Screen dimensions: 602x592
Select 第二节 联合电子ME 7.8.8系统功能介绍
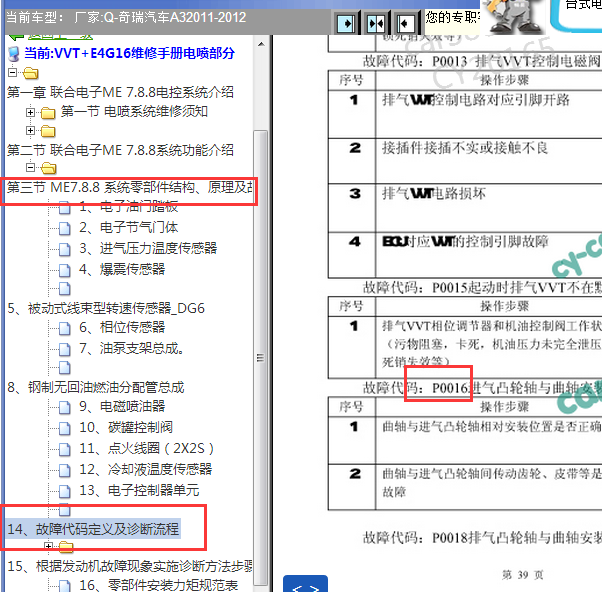120,150
